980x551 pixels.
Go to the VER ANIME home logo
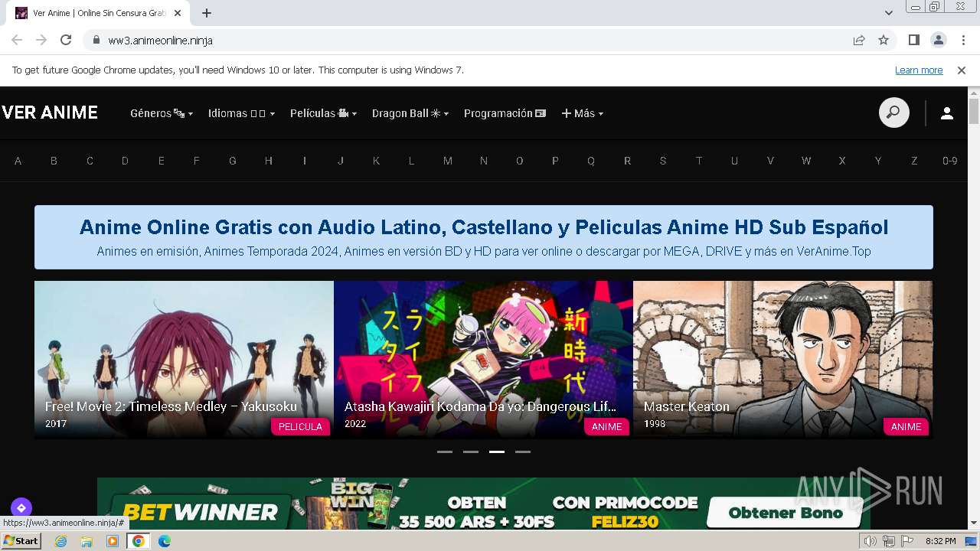(50, 113)
